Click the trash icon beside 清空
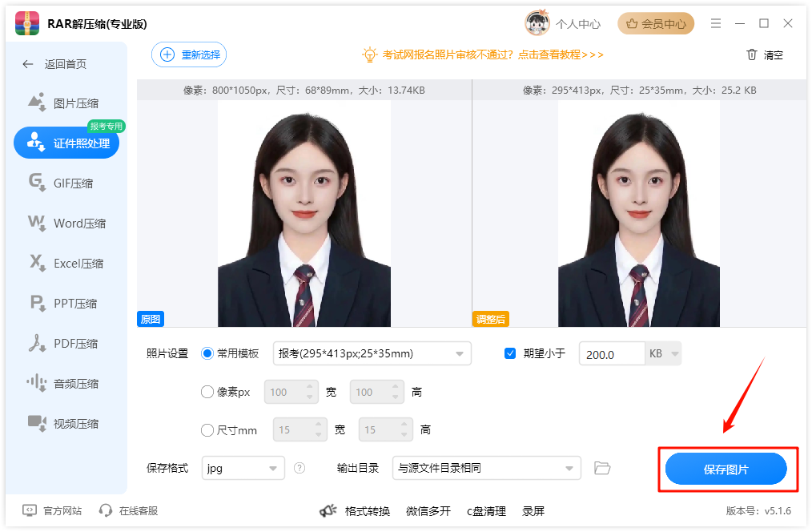 [752, 54]
